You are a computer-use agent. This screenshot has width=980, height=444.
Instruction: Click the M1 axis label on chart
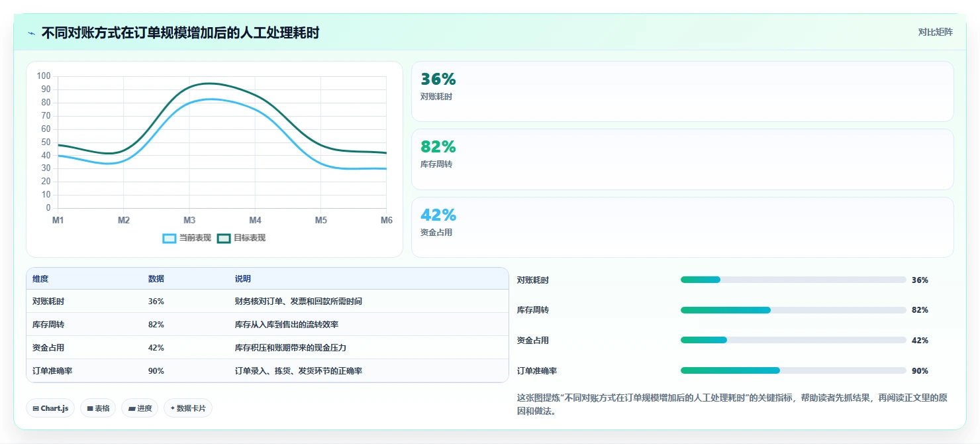coord(58,220)
